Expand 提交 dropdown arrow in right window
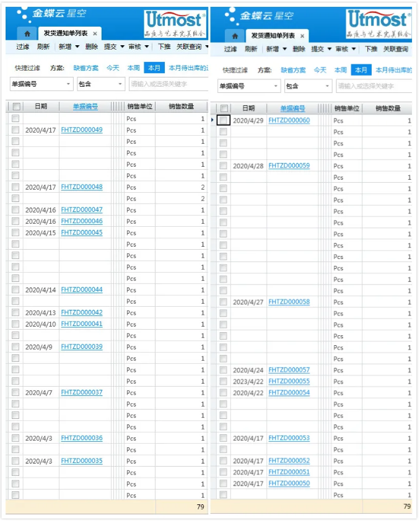420x523 pixels. (x=330, y=49)
